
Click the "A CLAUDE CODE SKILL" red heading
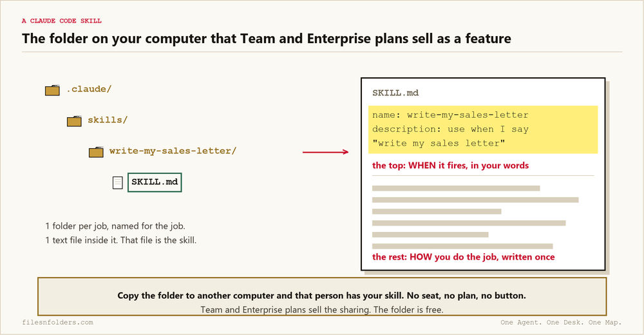tap(62, 21)
